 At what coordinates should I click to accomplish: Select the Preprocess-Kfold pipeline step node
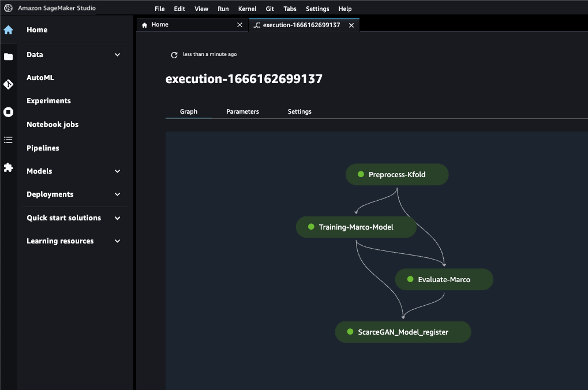tap(397, 174)
